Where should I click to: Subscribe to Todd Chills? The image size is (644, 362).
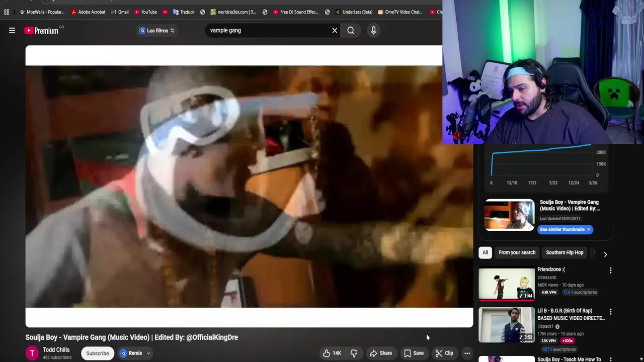tap(98, 353)
